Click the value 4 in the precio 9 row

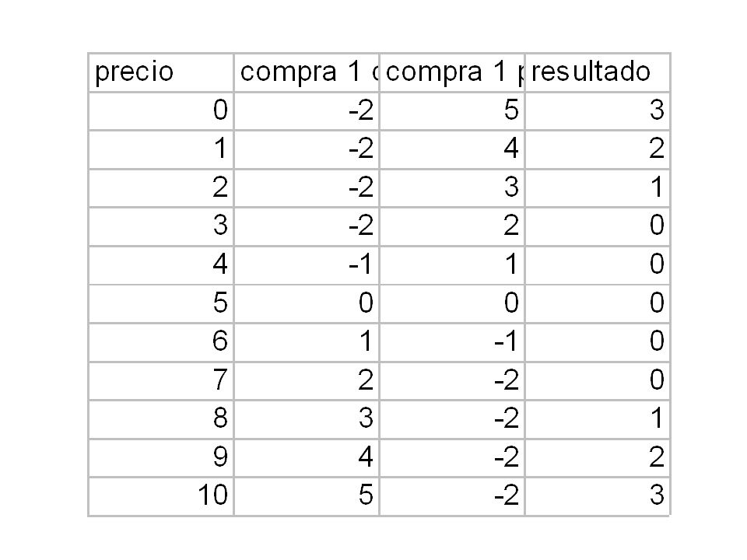[x=307, y=457]
